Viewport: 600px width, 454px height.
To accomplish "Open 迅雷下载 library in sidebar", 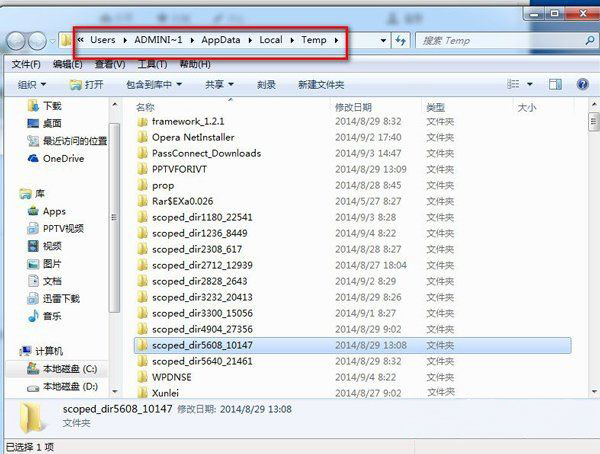I will click(x=54, y=299).
